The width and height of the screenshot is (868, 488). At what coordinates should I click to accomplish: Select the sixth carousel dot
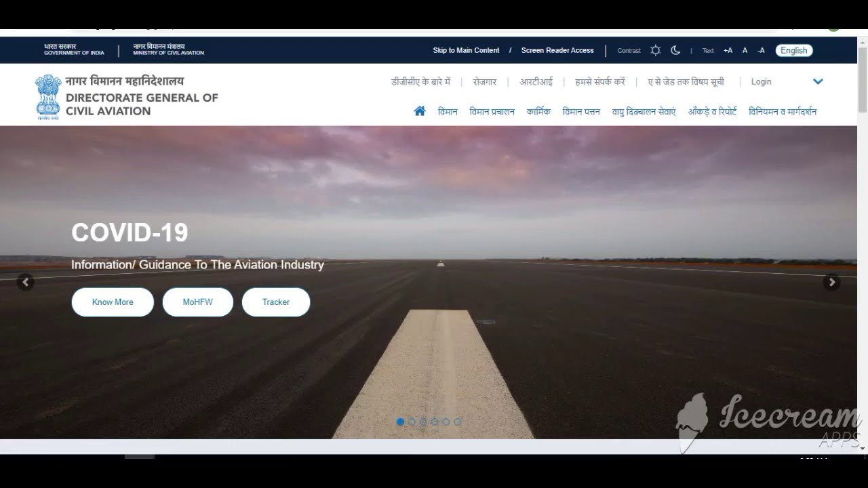[x=458, y=422]
